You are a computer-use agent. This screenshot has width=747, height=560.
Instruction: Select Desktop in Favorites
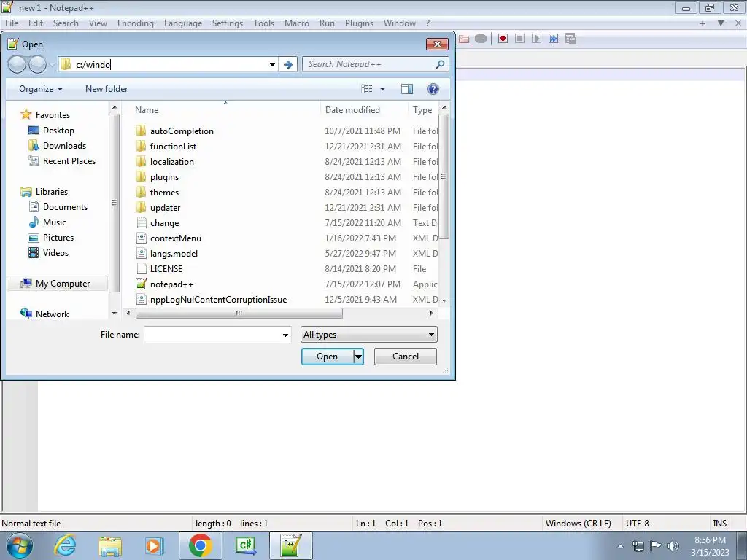(x=51, y=131)
